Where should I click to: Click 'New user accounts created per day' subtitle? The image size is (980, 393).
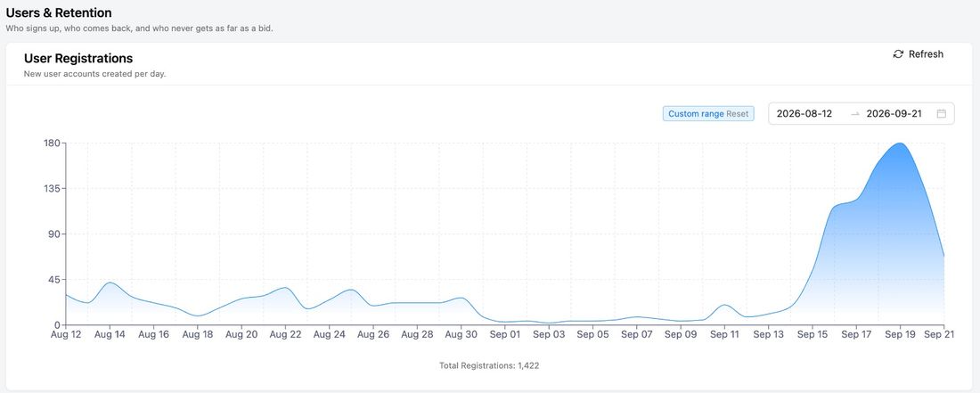[x=94, y=74]
